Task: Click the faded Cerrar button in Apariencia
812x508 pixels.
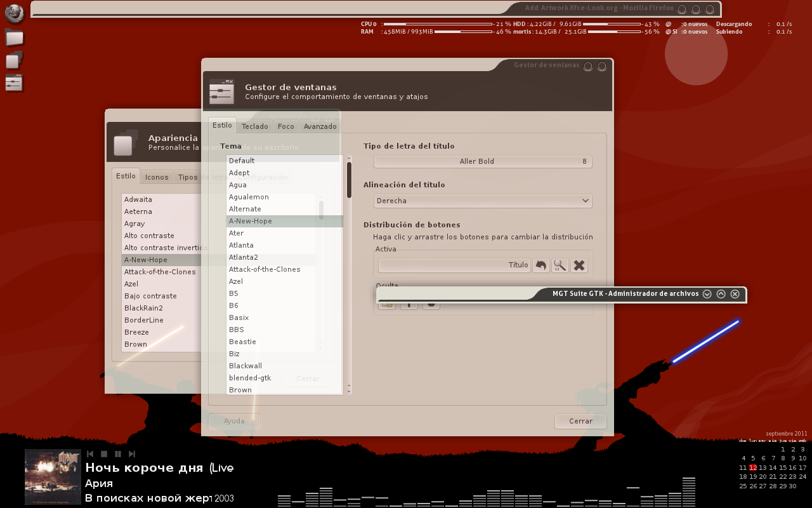Action: pos(308,378)
